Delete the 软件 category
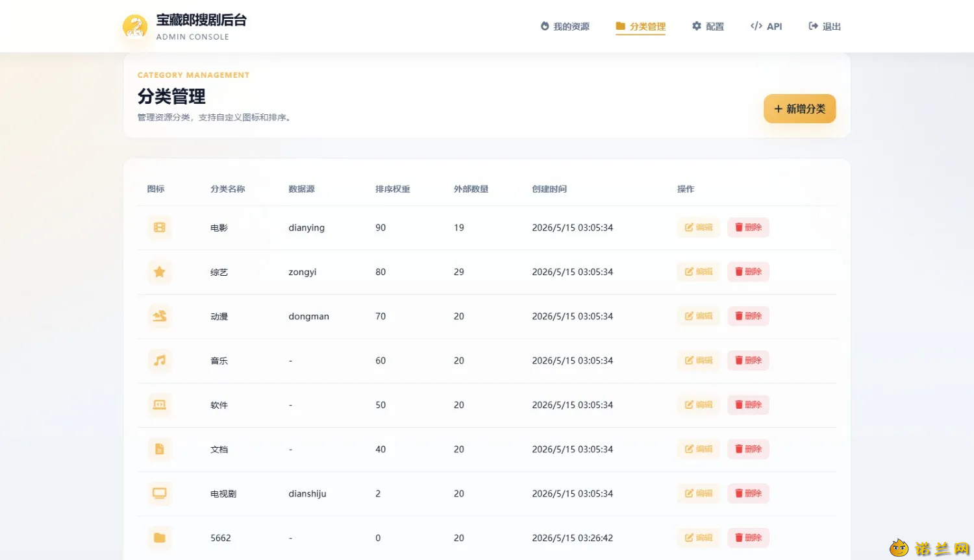 coord(748,405)
